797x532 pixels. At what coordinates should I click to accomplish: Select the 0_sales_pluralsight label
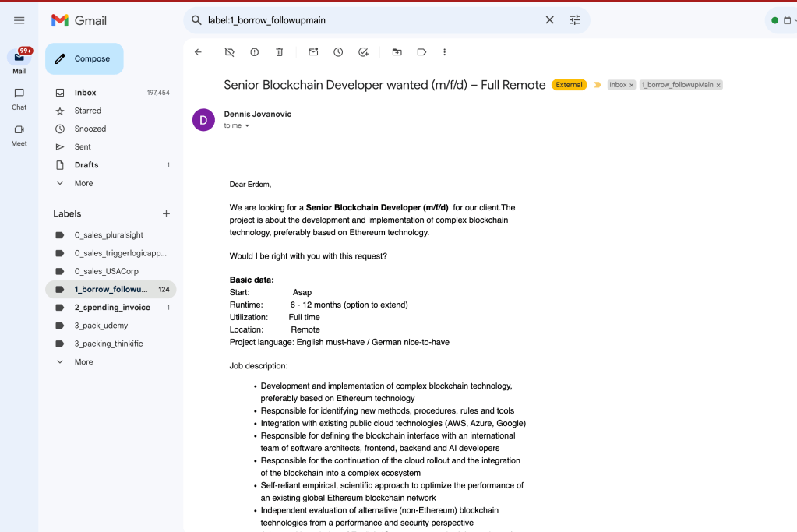coord(111,234)
